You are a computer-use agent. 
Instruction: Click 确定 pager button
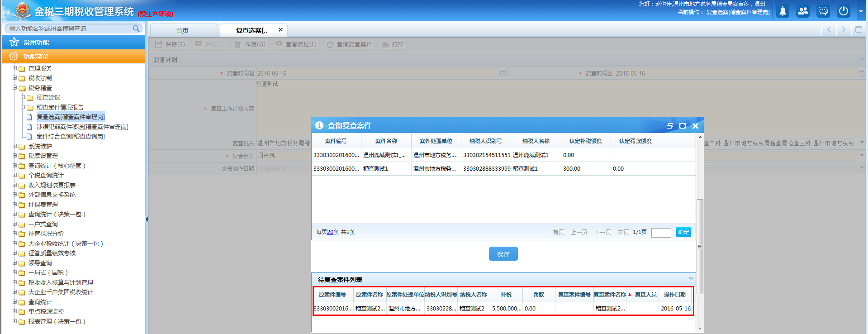click(x=683, y=232)
